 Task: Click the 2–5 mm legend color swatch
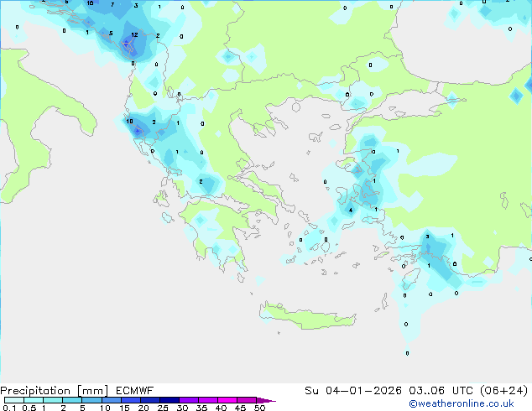(x=72, y=400)
